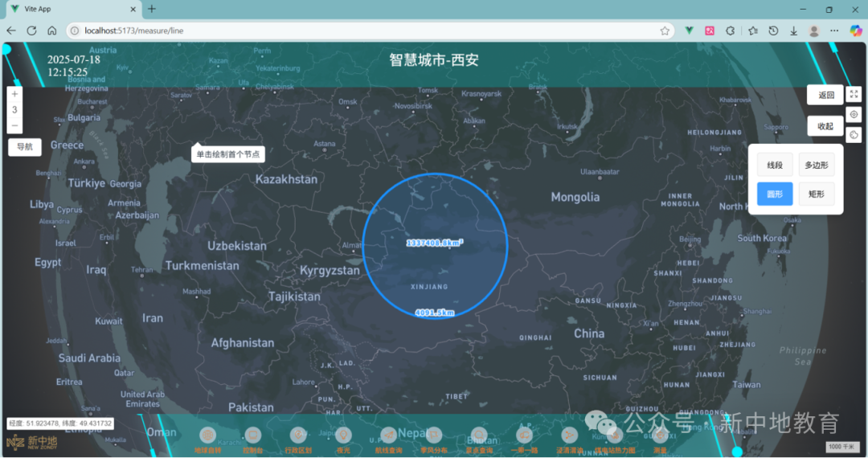
Task: Choose the 多边形 polygon measurement option
Action: coord(817,165)
